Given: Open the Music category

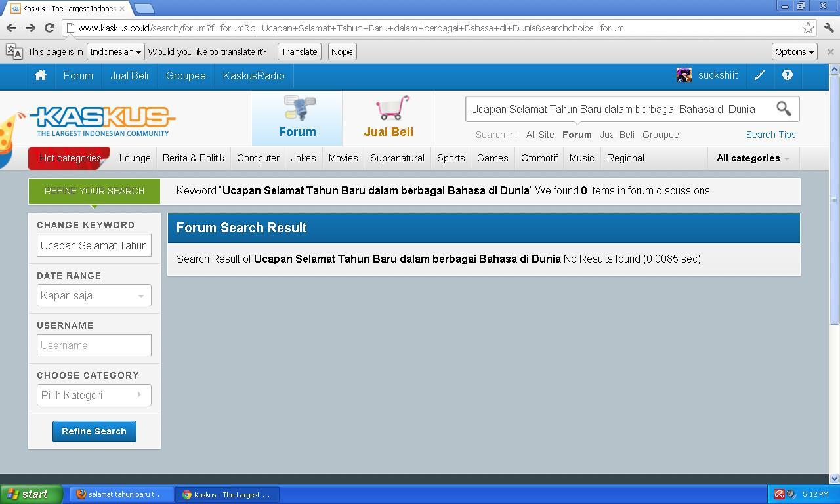Looking at the screenshot, I should click(x=581, y=158).
